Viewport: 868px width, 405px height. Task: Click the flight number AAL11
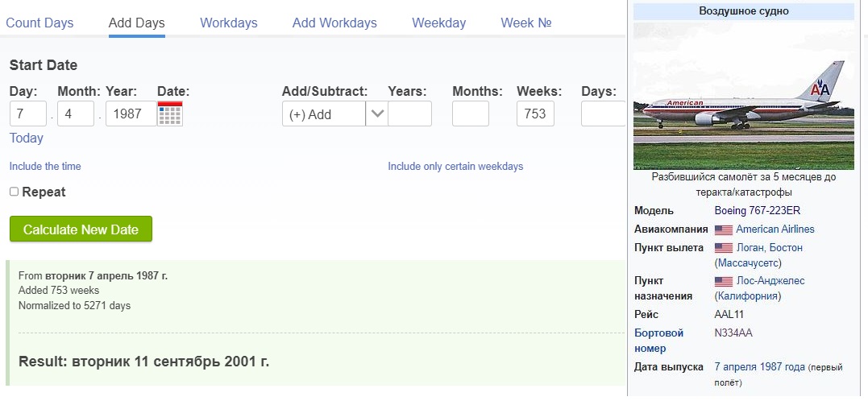pos(729,314)
